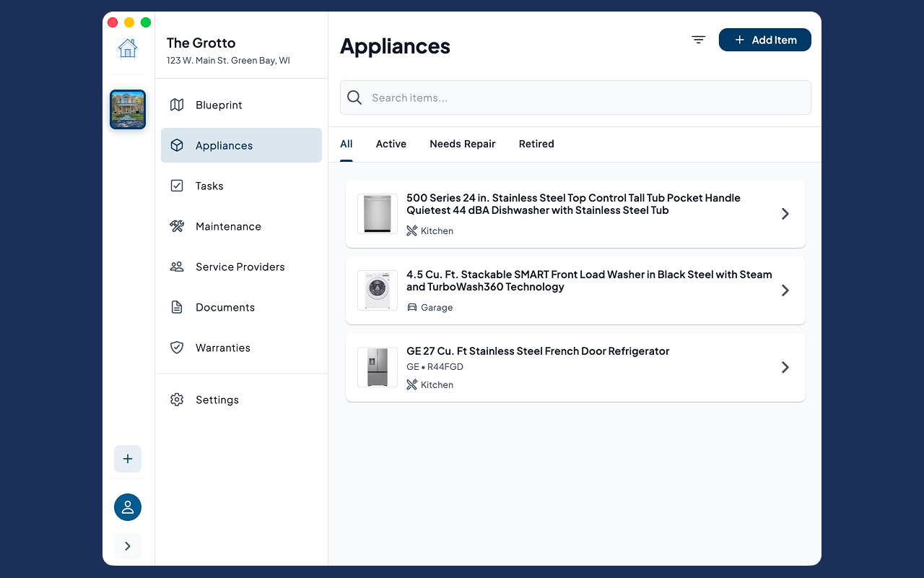The width and height of the screenshot is (924, 578).
Task: Click the Blueprint map icon
Action: [x=177, y=105]
